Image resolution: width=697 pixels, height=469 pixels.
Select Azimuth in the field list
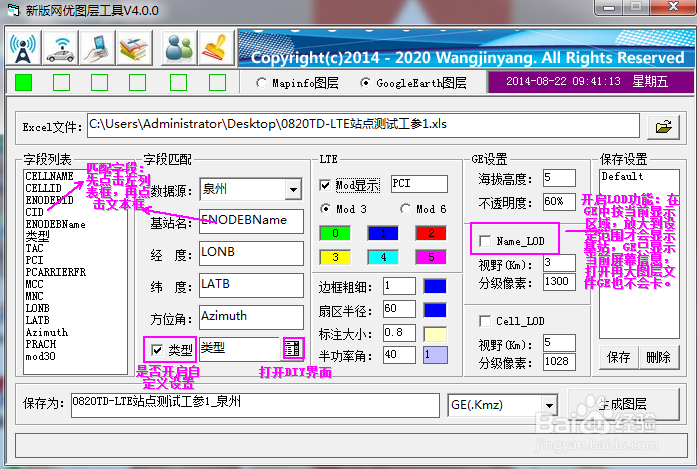[47, 332]
